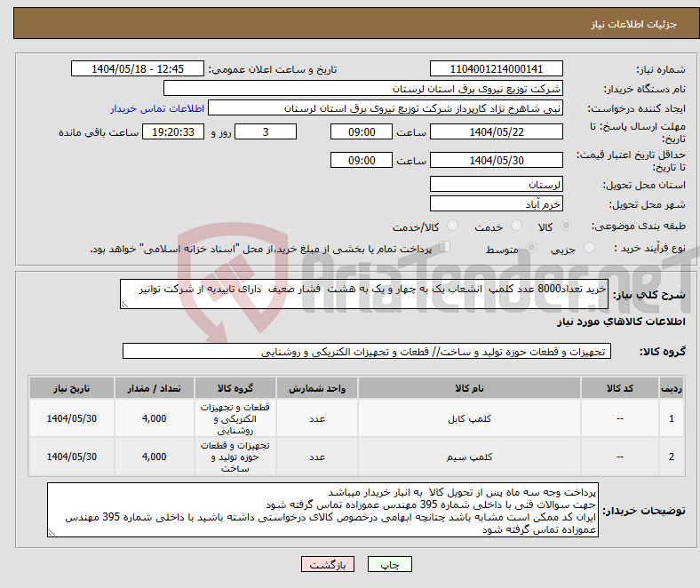
Task: Click the price validity time 09:00 field
Action: (362, 160)
